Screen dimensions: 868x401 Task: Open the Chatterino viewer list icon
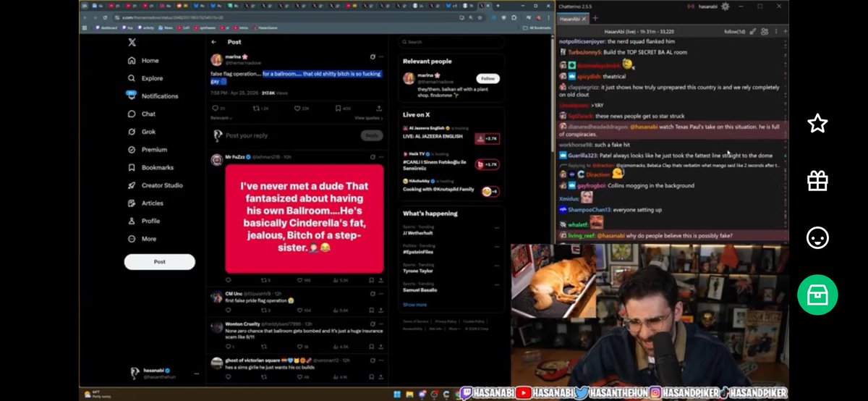pyautogui.click(x=765, y=32)
